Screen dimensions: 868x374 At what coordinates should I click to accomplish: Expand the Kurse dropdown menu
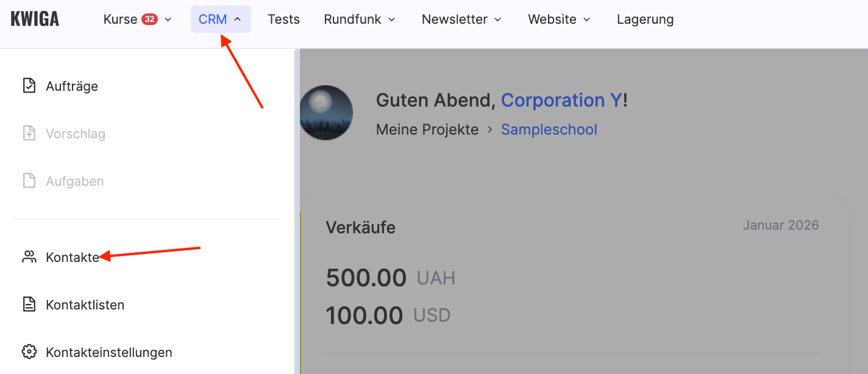[x=168, y=19]
